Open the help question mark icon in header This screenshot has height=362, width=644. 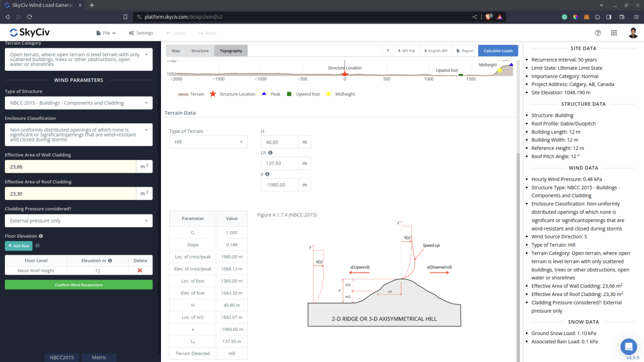[x=598, y=33]
